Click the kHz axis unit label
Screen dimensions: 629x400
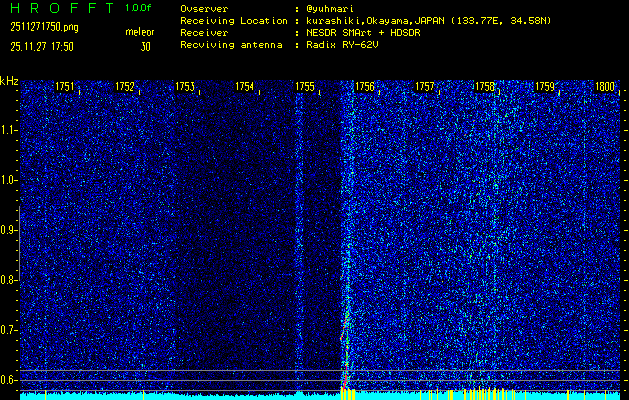click(9, 81)
